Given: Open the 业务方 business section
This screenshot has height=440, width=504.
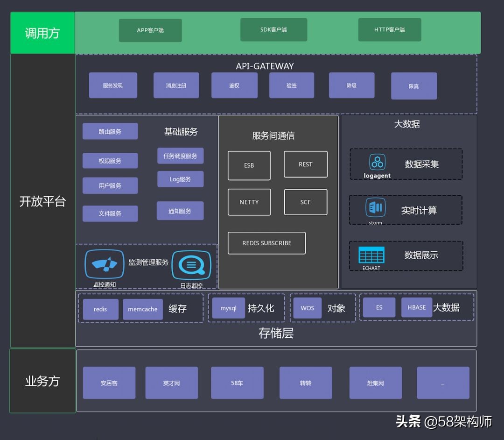Looking at the screenshot, I should (42, 382).
